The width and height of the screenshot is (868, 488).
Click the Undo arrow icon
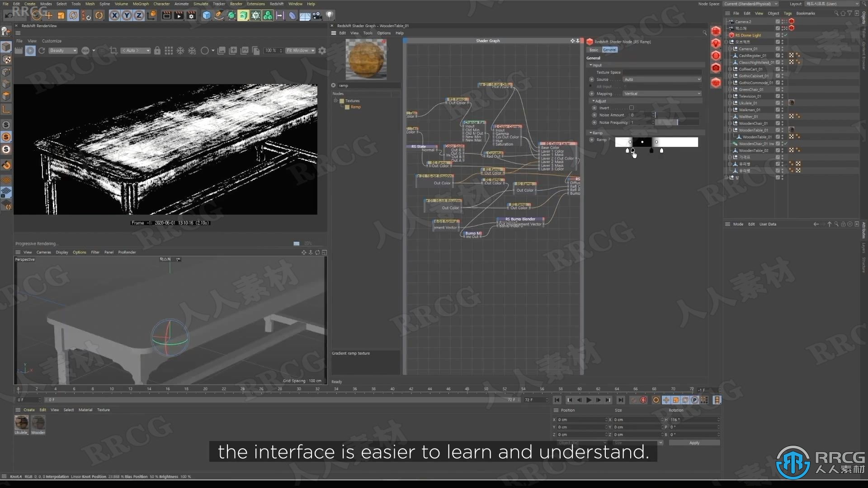pyautogui.click(x=8, y=16)
